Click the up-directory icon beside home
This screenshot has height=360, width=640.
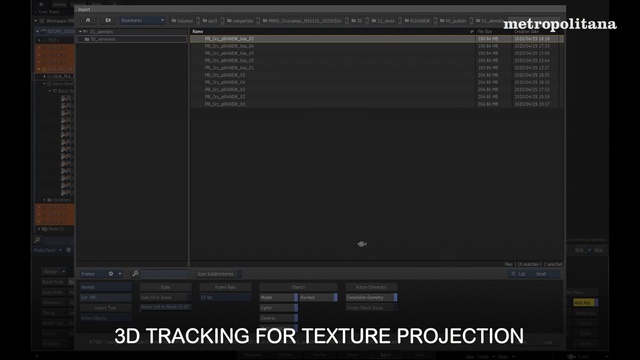[108, 20]
